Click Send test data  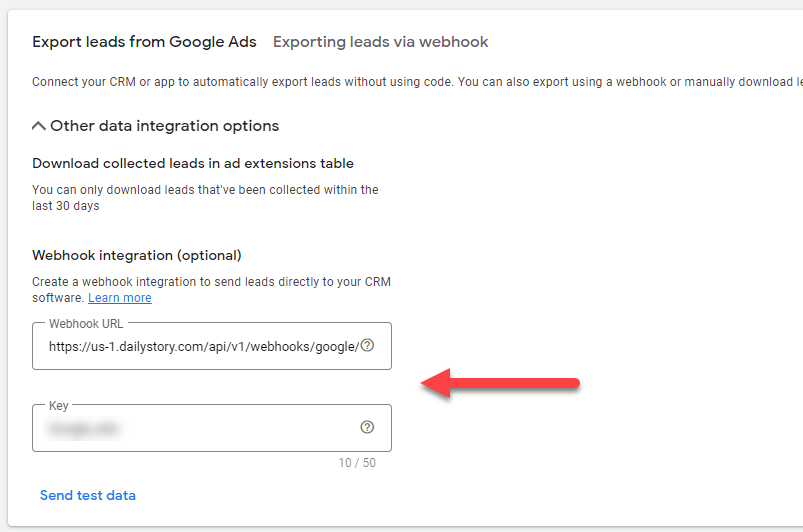tap(88, 495)
